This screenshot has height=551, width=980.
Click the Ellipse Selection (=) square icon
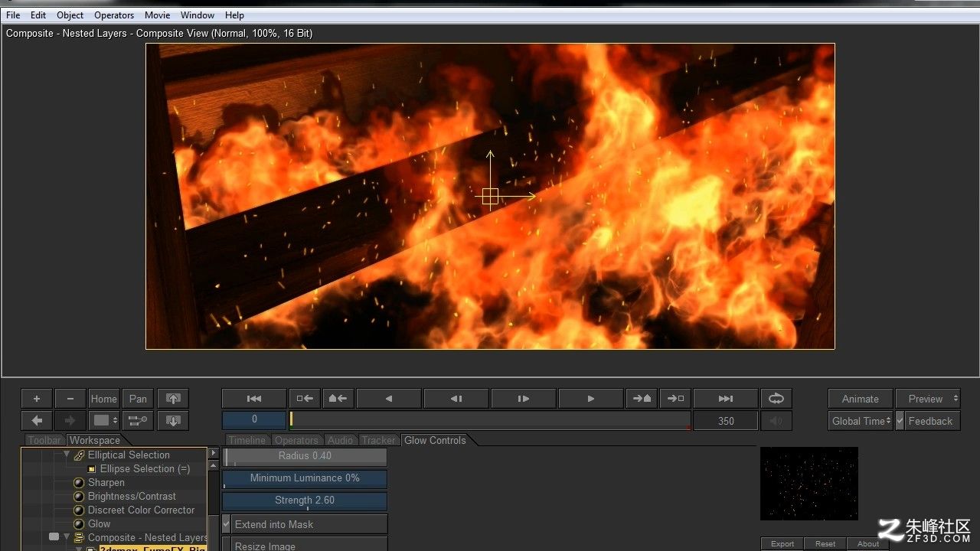pyautogui.click(x=92, y=469)
